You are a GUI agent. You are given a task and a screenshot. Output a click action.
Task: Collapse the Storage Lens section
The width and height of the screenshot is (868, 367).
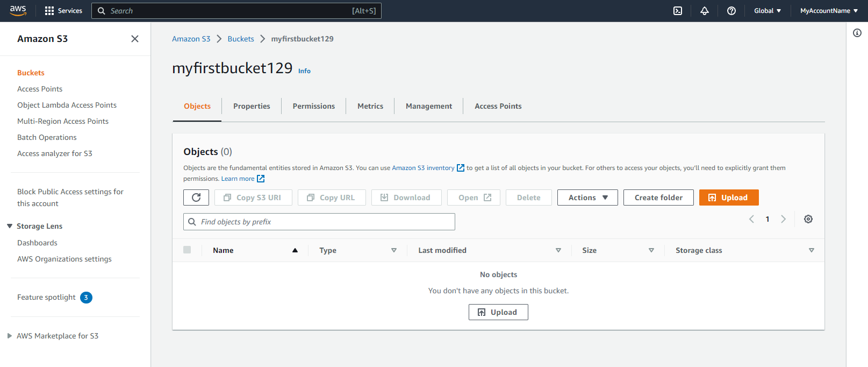[10, 226]
